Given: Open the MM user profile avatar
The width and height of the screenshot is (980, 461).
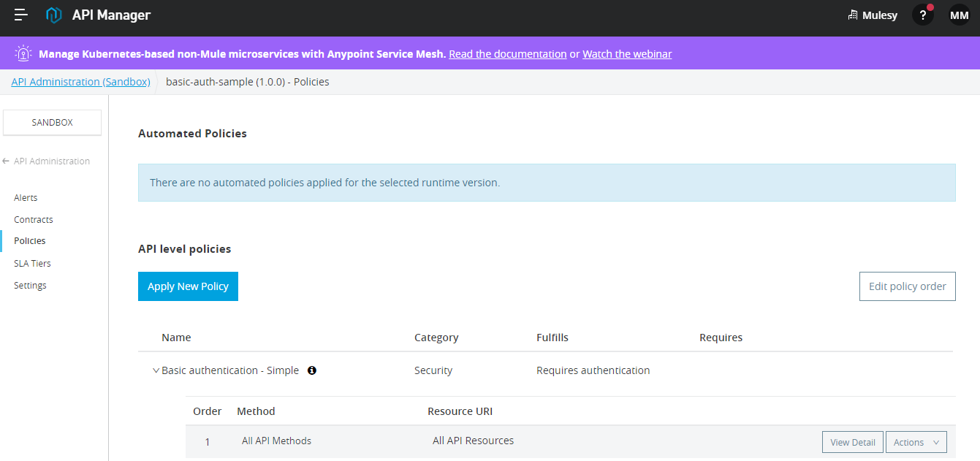Looking at the screenshot, I should [x=959, y=15].
